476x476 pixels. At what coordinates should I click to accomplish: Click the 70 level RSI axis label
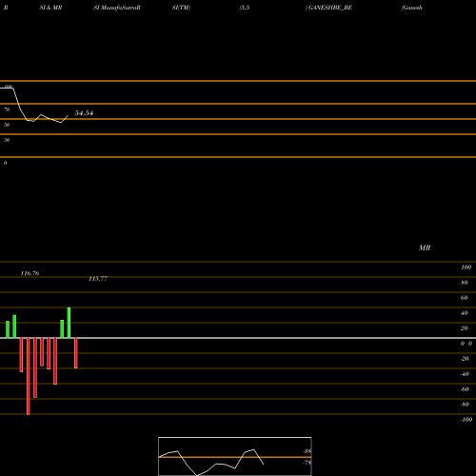pos(7,109)
